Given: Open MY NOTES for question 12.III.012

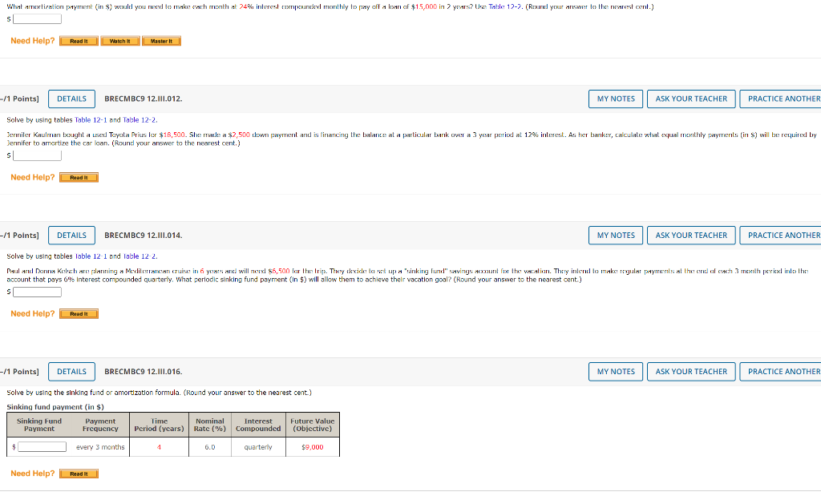Looking at the screenshot, I should [x=616, y=99].
